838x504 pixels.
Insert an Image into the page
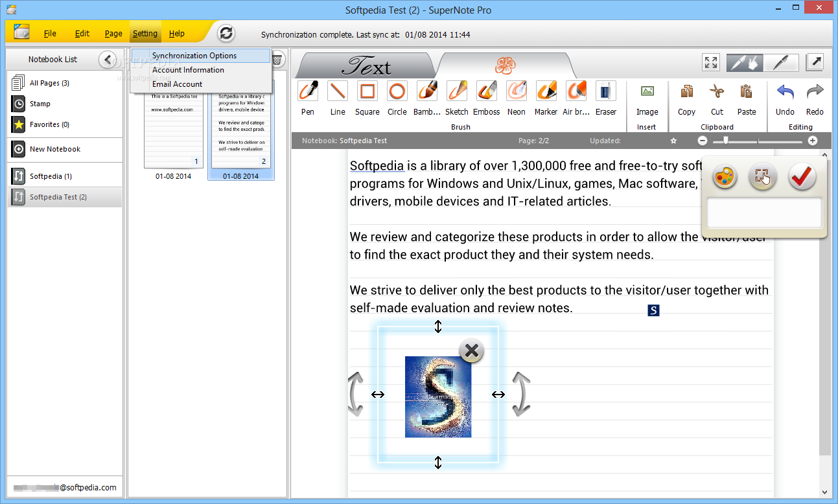647,91
